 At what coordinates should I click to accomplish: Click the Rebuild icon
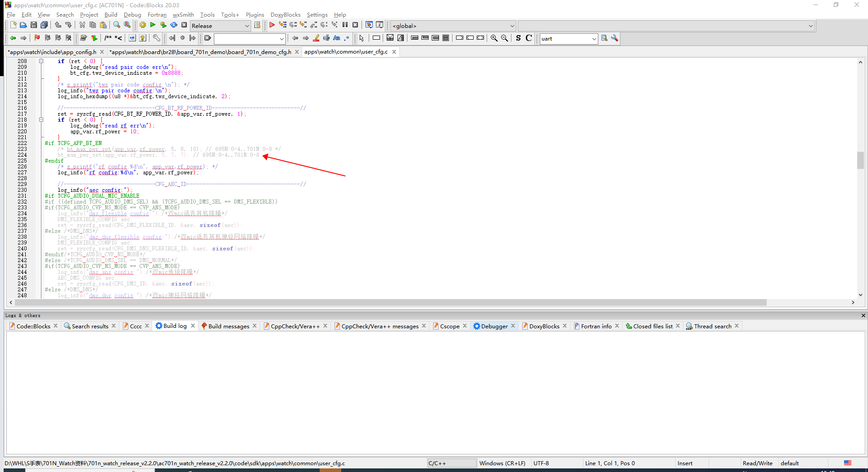[x=174, y=25]
